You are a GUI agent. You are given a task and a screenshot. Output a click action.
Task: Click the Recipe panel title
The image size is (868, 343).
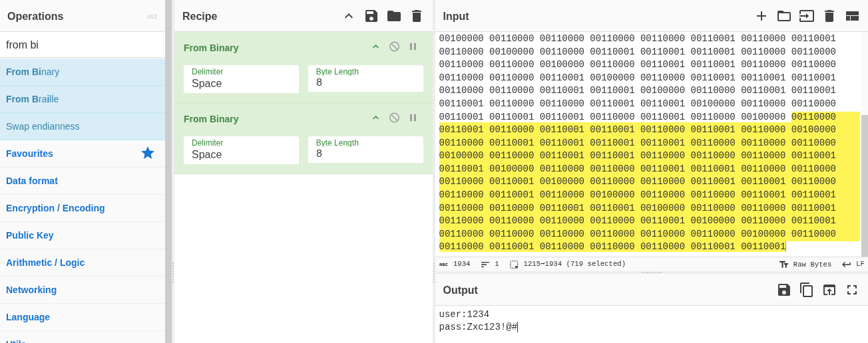click(x=200, y=16)
